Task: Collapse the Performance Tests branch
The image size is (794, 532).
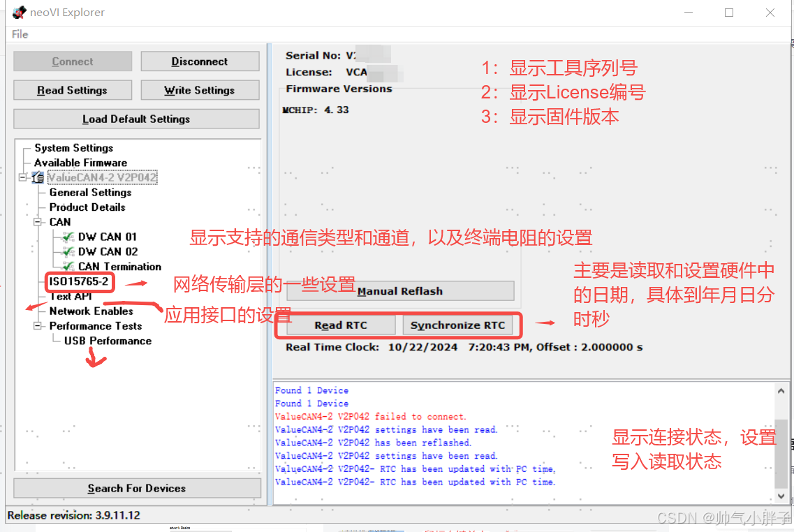Action: [x=37, y=326]
